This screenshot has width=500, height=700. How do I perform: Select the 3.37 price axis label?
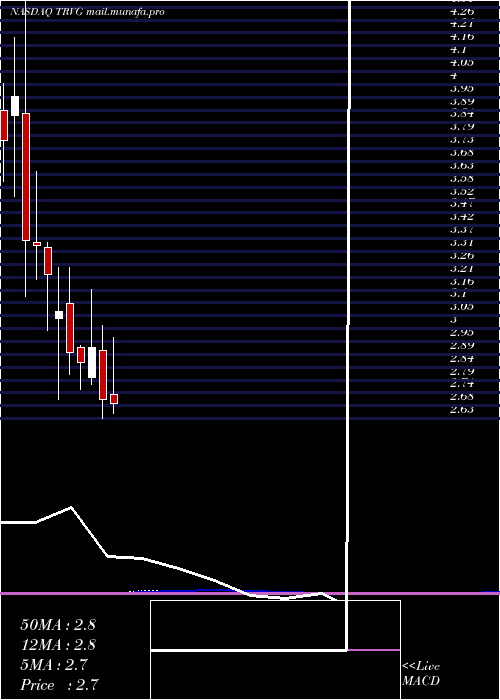tap(462, 230)
